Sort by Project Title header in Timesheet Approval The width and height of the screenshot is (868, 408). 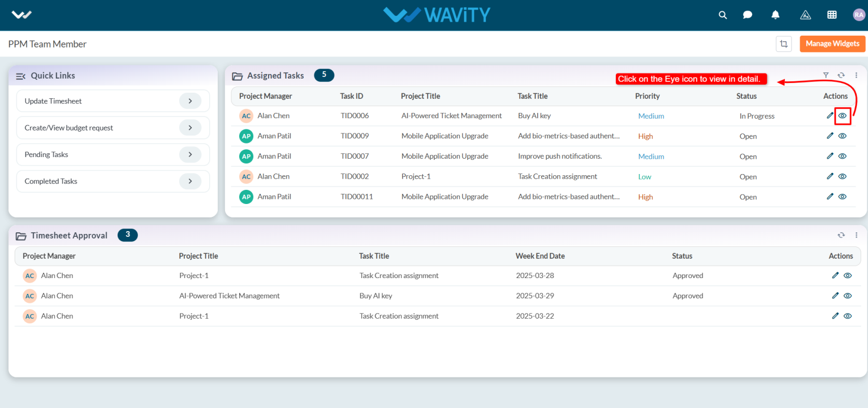click(x=198, y=256)
